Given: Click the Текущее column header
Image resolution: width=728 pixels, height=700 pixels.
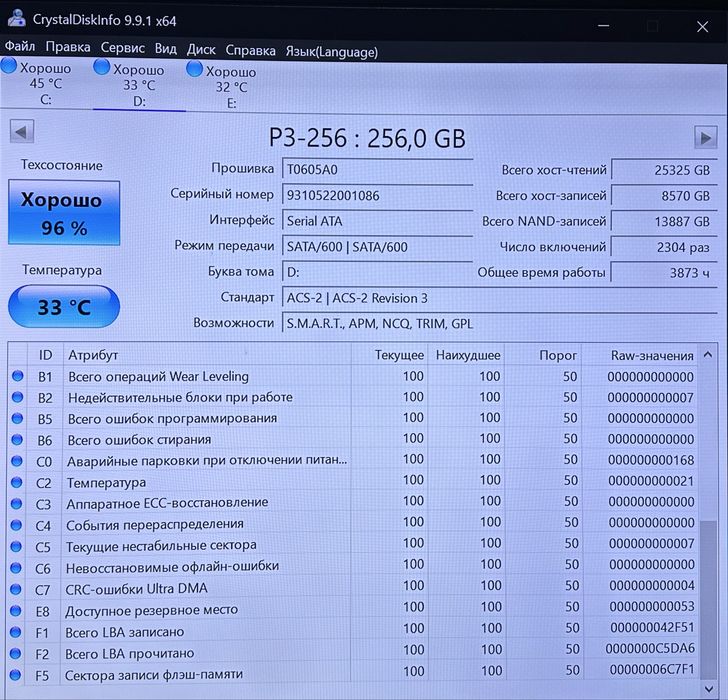Looking at the screenshot, I should [x=389, y=355].
